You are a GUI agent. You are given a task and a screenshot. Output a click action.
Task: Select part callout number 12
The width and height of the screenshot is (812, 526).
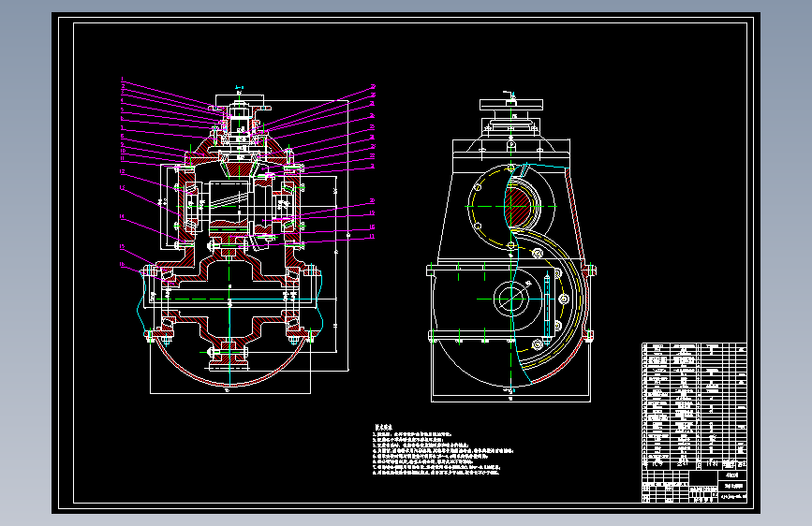pos(122,172)
